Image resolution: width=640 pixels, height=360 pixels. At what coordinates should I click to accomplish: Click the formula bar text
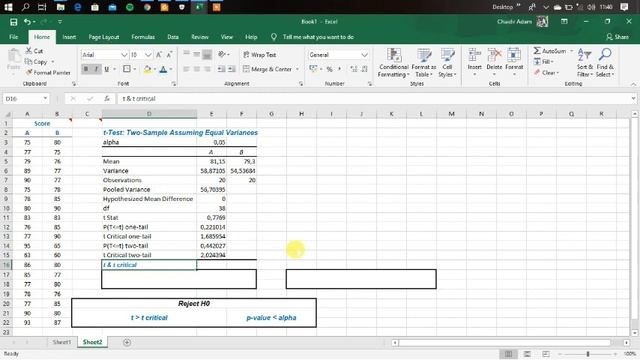(139, 99)
